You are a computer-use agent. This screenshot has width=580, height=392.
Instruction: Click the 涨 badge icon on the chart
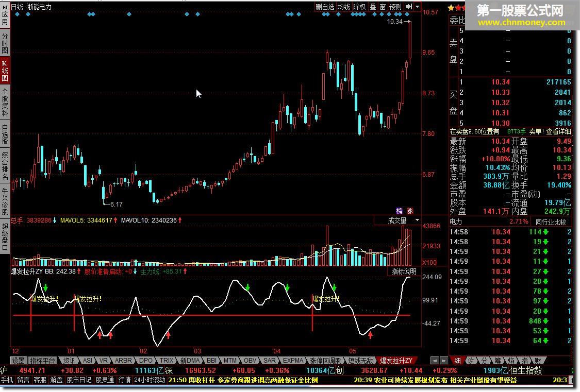click(410, 211)
